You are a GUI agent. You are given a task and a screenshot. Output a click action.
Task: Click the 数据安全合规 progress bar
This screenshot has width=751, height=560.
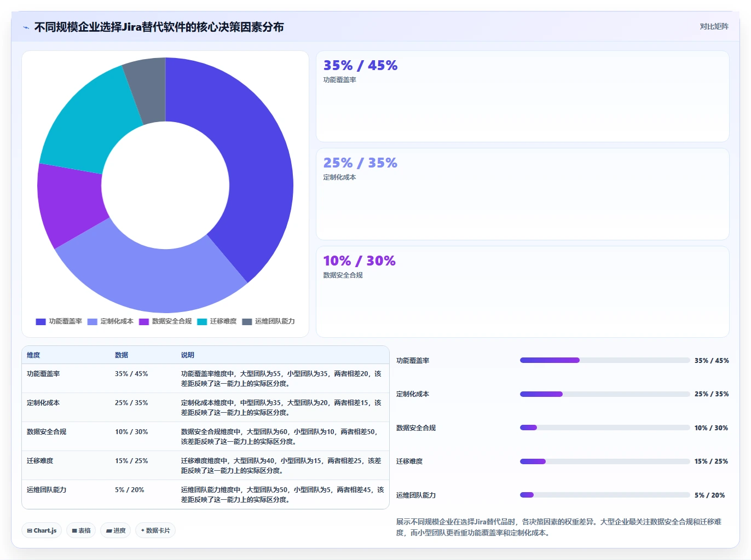click(x=605, y=428)
